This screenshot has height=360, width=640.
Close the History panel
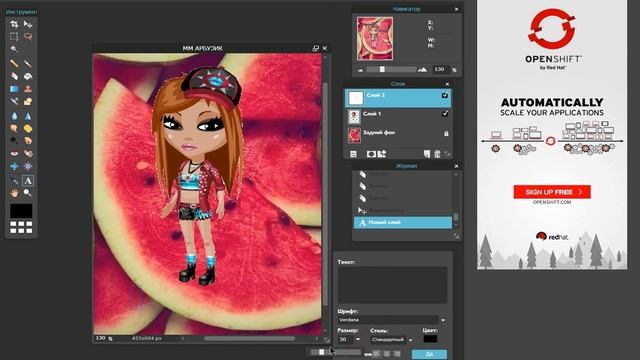[x=456, y=166]
